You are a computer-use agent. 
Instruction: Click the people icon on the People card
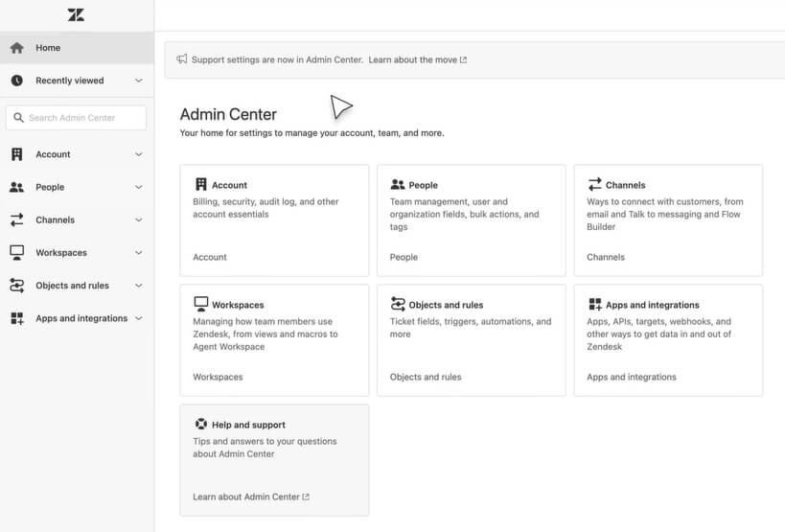(x=398, y=185)
